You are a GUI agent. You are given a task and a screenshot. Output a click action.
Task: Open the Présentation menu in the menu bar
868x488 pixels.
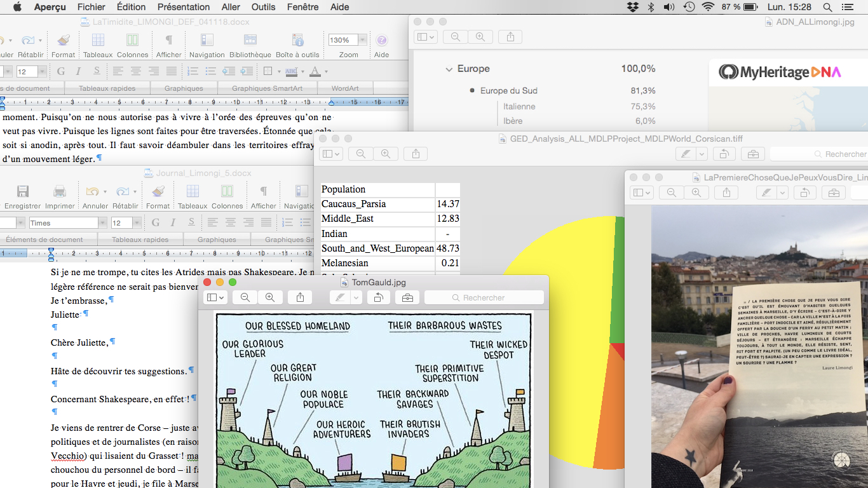pyautogui.click(x=184, y=7)
